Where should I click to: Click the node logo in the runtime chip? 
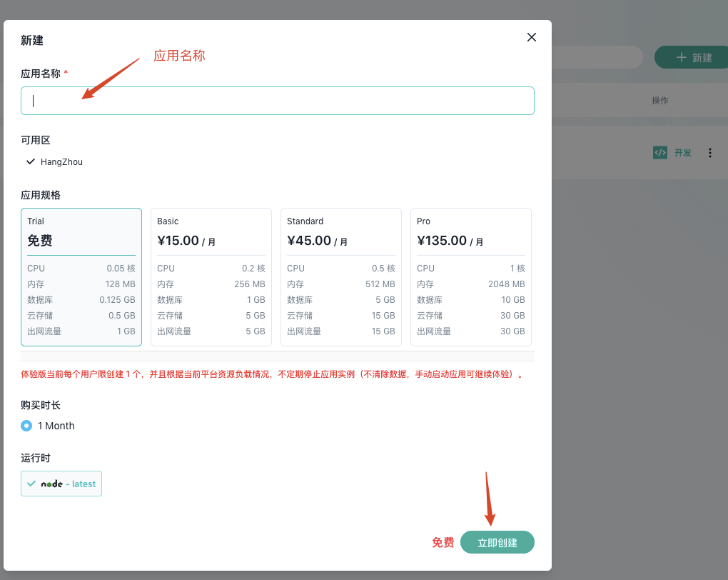(51, 484)
